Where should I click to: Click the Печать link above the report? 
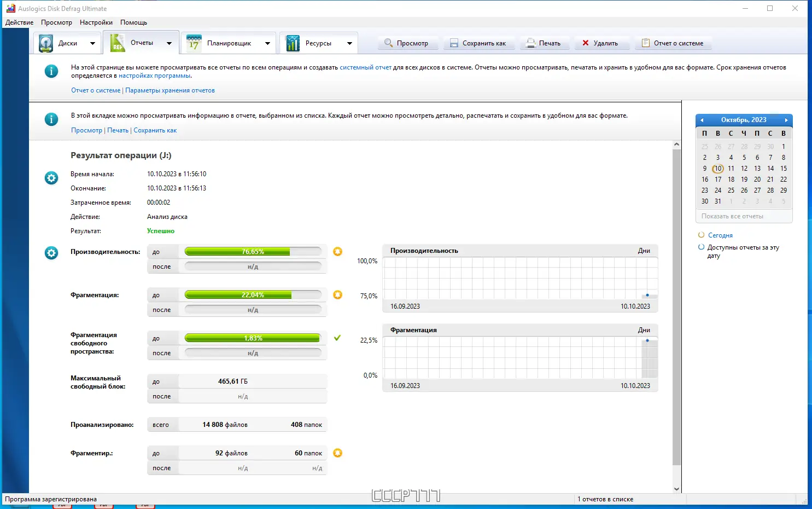tap(118, 130)
